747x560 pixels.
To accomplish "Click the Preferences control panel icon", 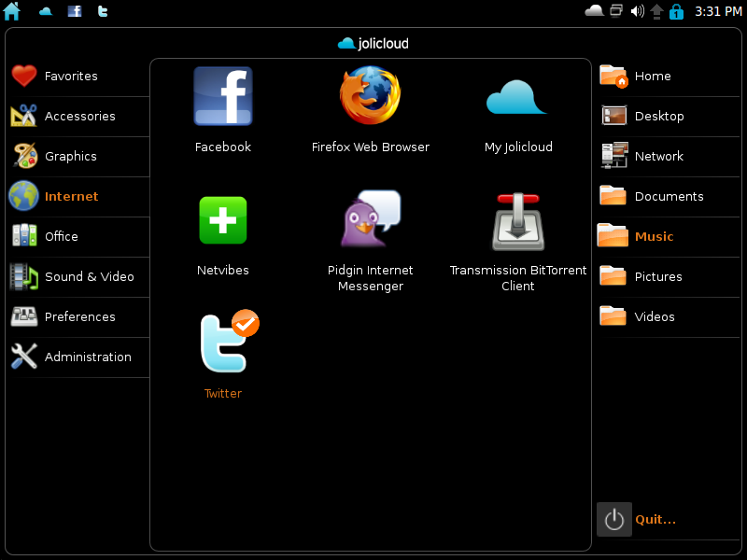I will 24,316.
